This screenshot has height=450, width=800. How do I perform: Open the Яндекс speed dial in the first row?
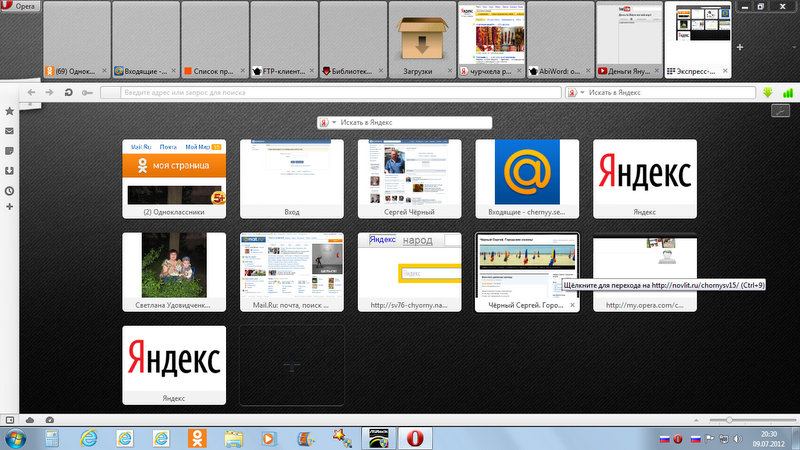coord(645,179)
